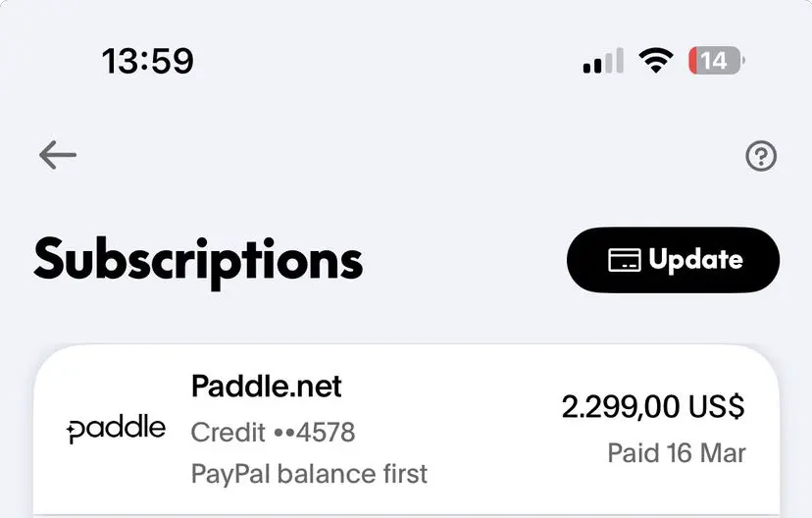Tap the back arrow icon
The height and width of the screenshot is (518, 812).
[x=58, y=155]
